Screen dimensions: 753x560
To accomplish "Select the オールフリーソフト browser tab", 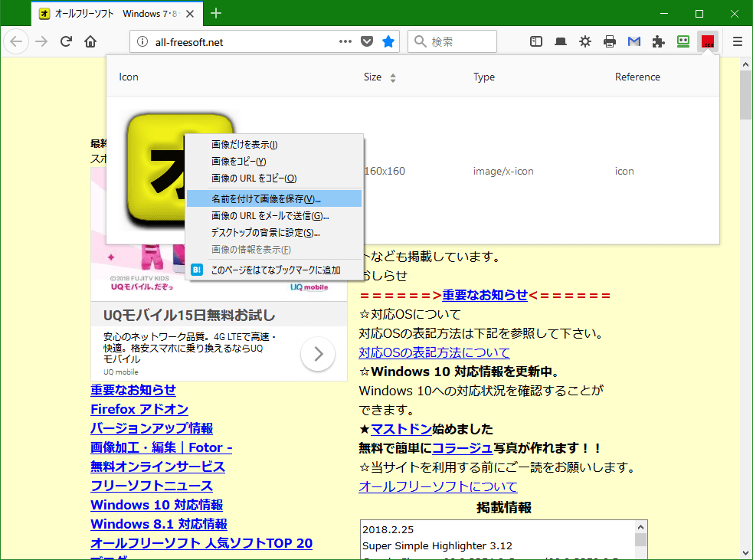I will pos(117,14).
